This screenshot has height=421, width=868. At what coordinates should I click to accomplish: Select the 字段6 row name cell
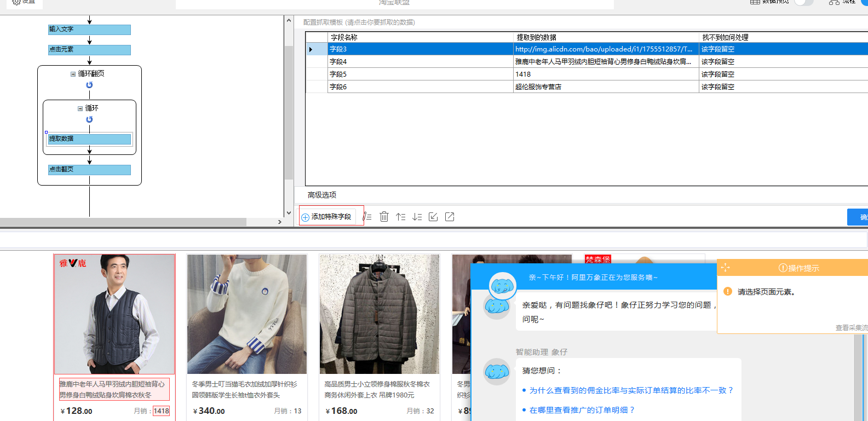[x=420, y=87]
